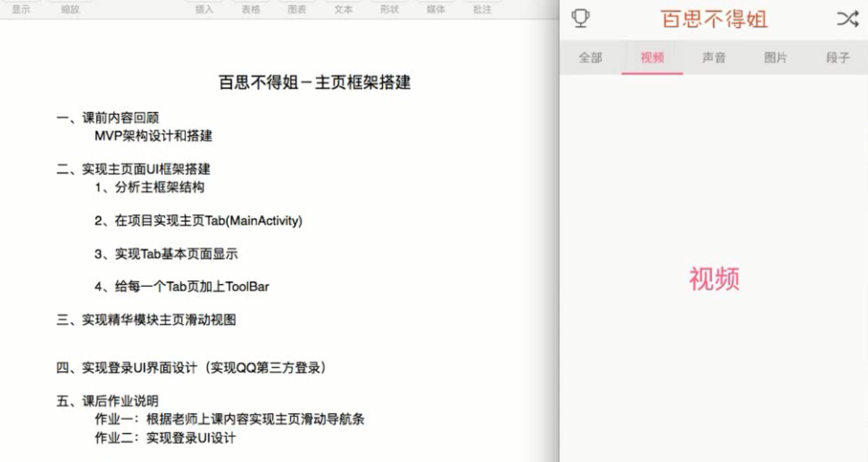This screenshot has width=868, height=462.
Task: Click the trophy icon in the app header
Action: [580, 18]
